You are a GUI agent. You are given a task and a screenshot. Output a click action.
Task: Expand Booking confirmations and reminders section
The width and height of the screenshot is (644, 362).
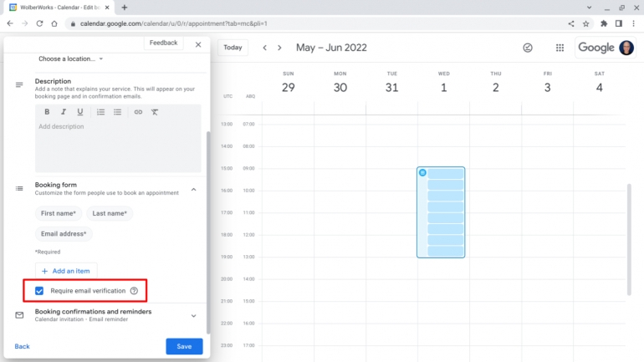point(194,315)
